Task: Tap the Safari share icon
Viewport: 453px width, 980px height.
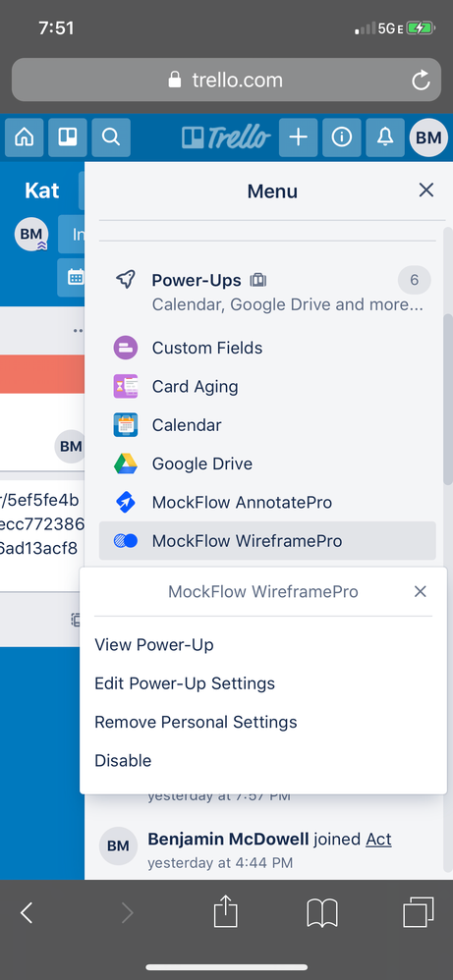Action: [x=226, y=912]
